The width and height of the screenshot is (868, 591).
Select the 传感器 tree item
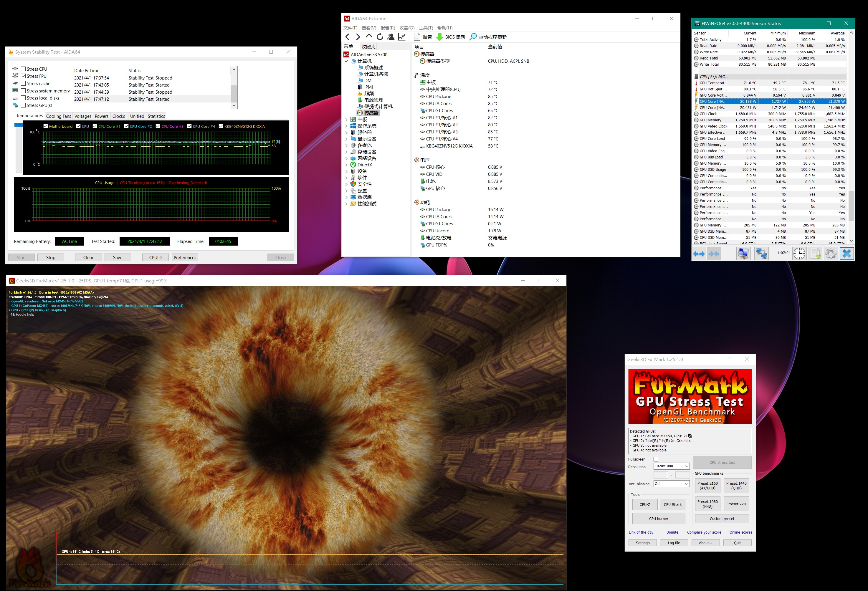coord(371,113)
